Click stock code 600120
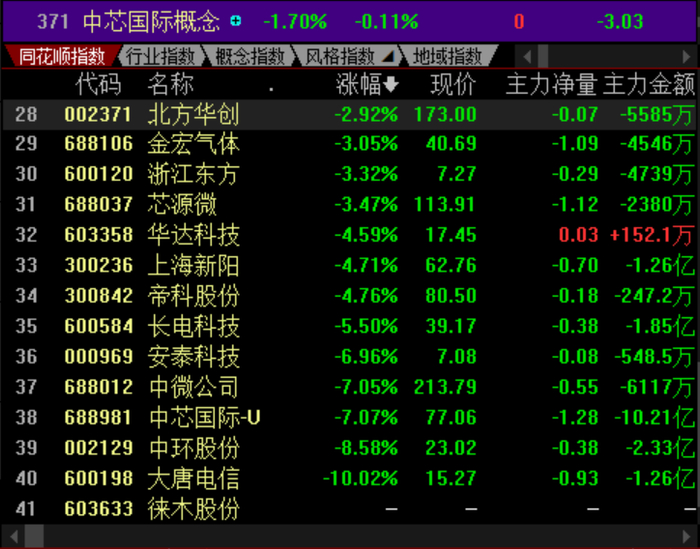 click(98, 174)
